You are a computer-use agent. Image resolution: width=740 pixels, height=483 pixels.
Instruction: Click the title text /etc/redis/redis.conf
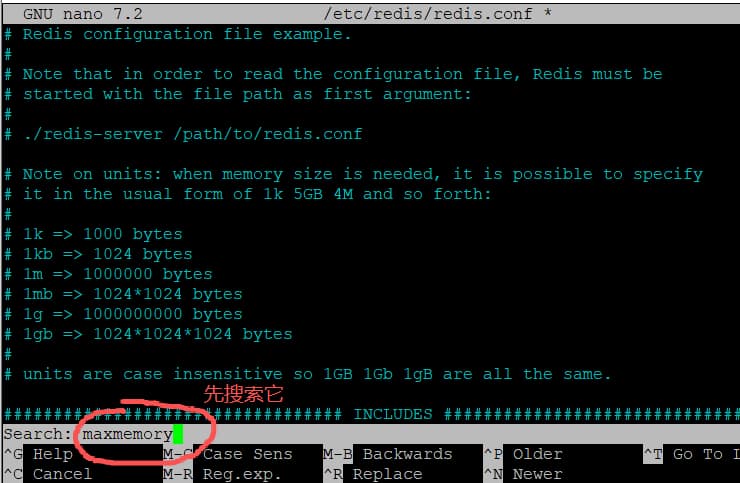point(428,14)
